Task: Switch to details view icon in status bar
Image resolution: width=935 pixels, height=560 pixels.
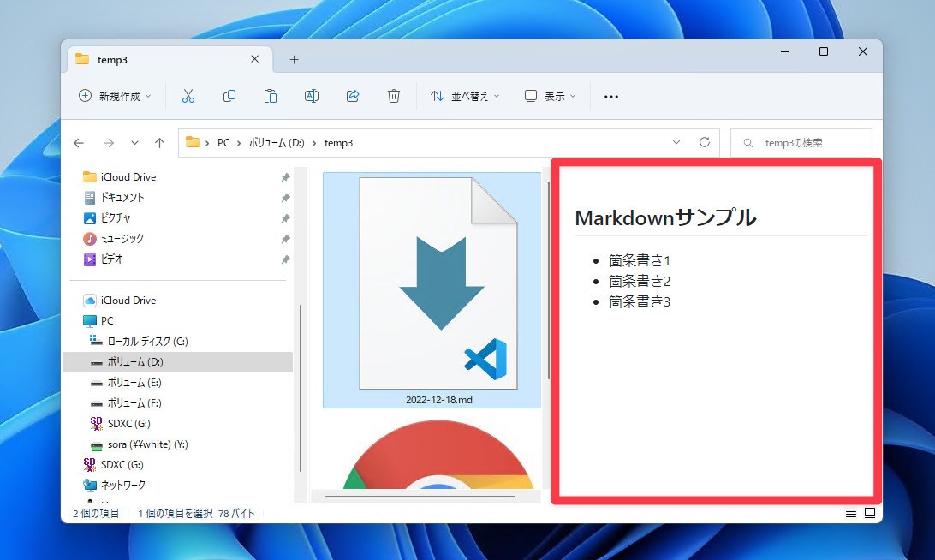Action: (851, 513)
